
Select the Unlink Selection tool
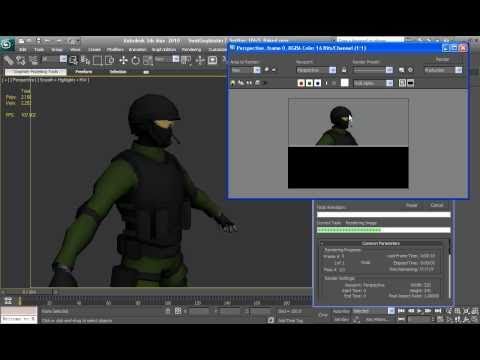pos(21,60)
